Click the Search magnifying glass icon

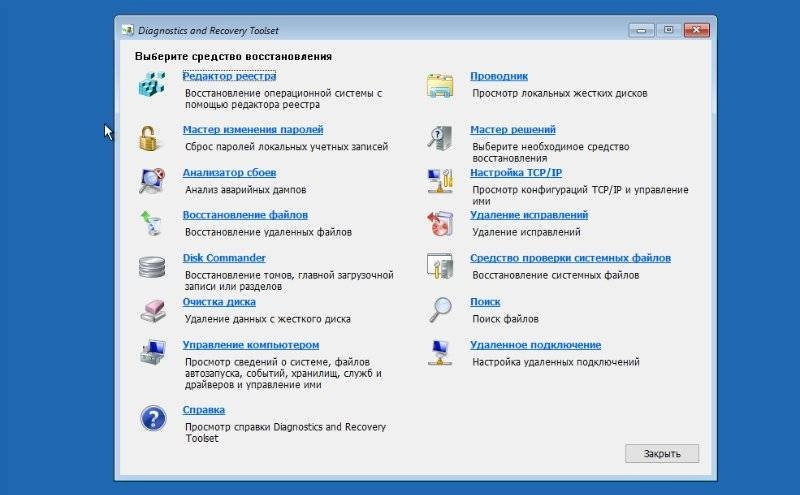coord(440,310)
